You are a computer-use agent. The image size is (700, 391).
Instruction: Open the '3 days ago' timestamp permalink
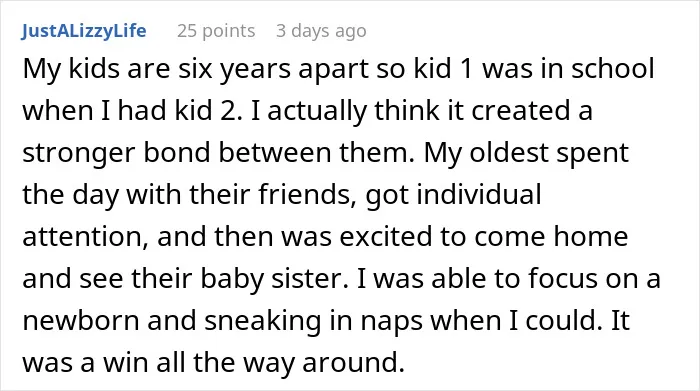[321, 31]
